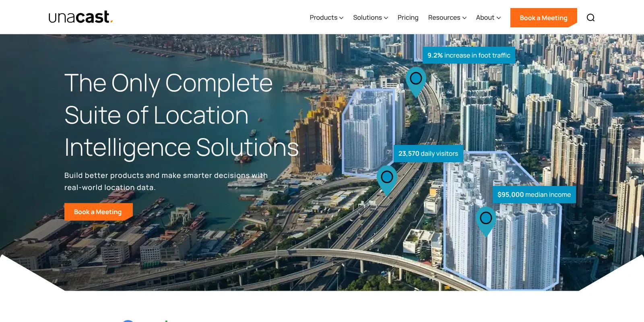Click the map pin under foot traffic label
Image resolution: width=644 pixels, height=322 pixels.
(416, 82)
